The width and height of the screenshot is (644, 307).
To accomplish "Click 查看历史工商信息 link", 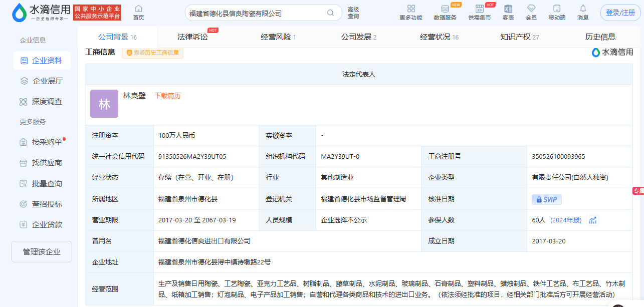I will 153,53.
